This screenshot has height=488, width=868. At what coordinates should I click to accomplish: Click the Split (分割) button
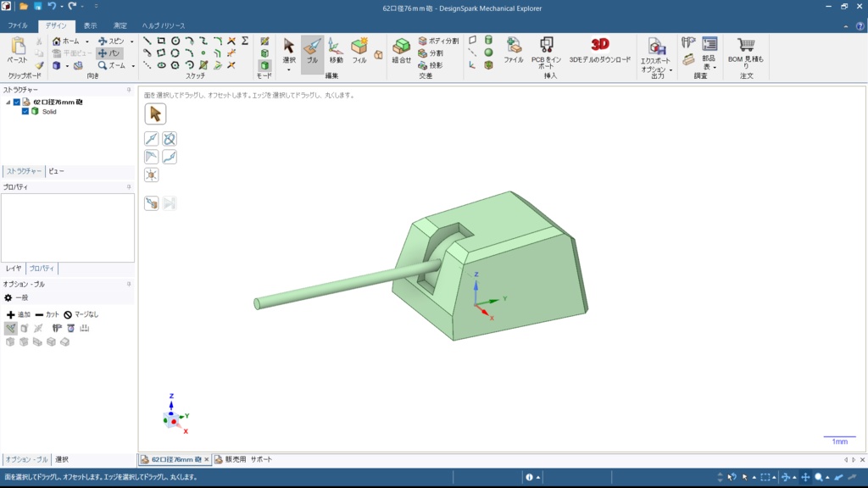tap(431, 53)
